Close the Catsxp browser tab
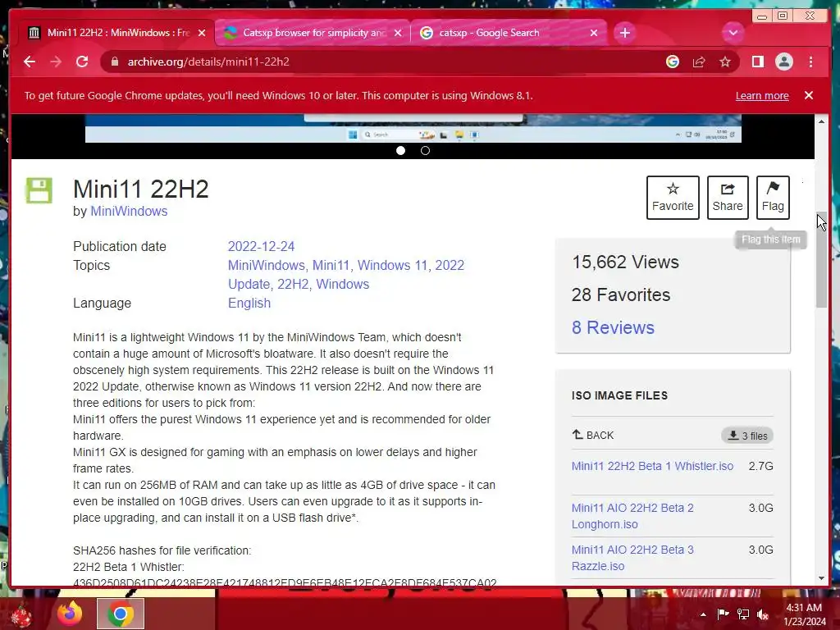840x630 pixels. [x=398, y=33]
